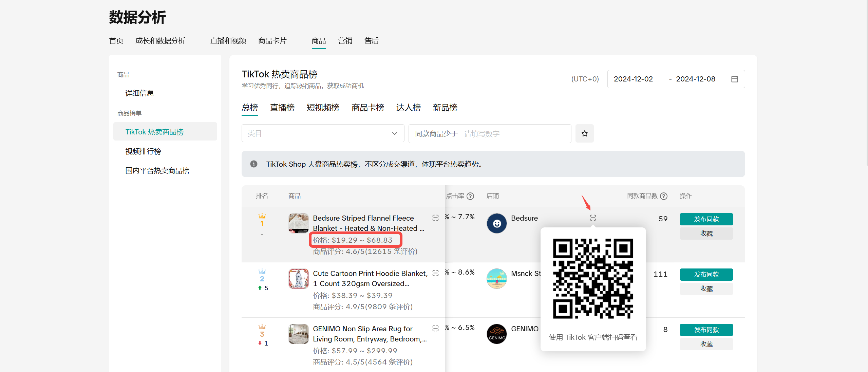Click scan-code icon beside Cute Cartoon Hoodie Blanket

pos(435,273)
